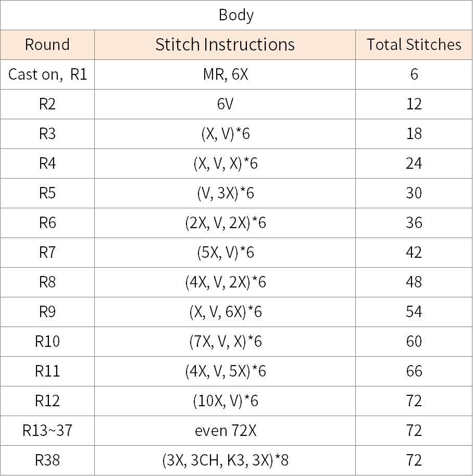
Task: Select the (X, V)*6 instruction
Action: (x=225, y=134)
